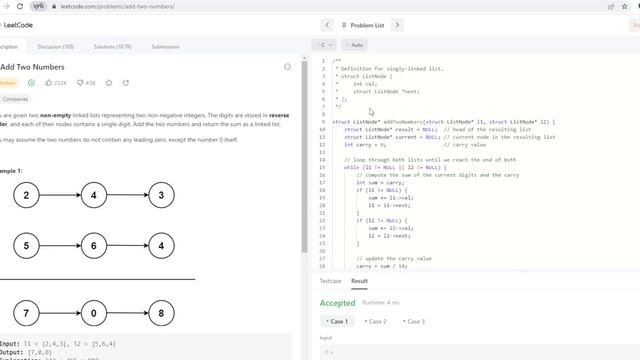Screen dimensions: 640x360
Task: Click the while loop code on line 15
Action: tap(395, 167)
